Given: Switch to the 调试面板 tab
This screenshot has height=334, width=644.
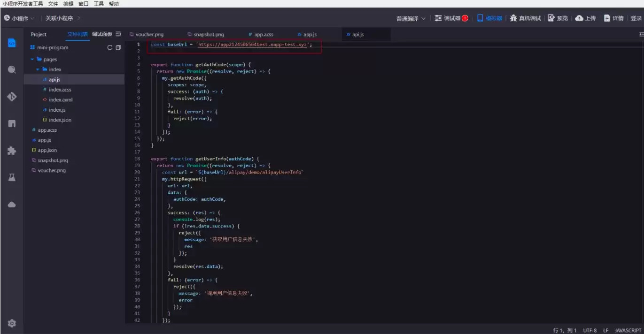Looking at the screenshot, I should point(102,34).
